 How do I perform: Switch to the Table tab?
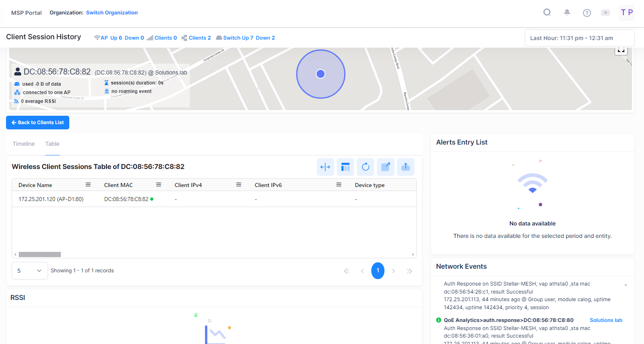pyautogui.click(x=52, y=144)
